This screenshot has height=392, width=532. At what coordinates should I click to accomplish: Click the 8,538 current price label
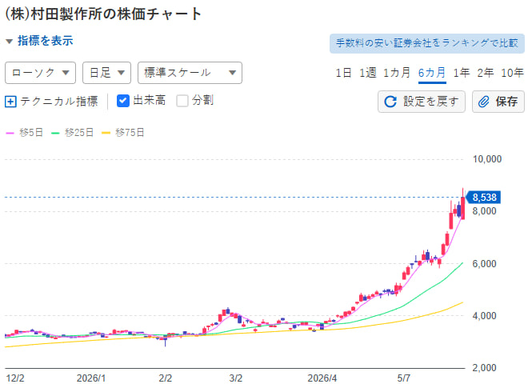[x=483, y=197]
